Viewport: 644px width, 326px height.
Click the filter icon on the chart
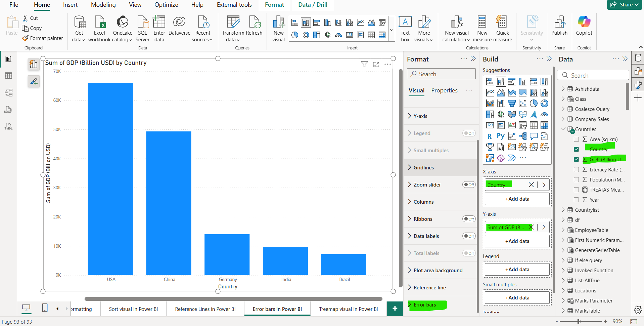tap(364, 64)
